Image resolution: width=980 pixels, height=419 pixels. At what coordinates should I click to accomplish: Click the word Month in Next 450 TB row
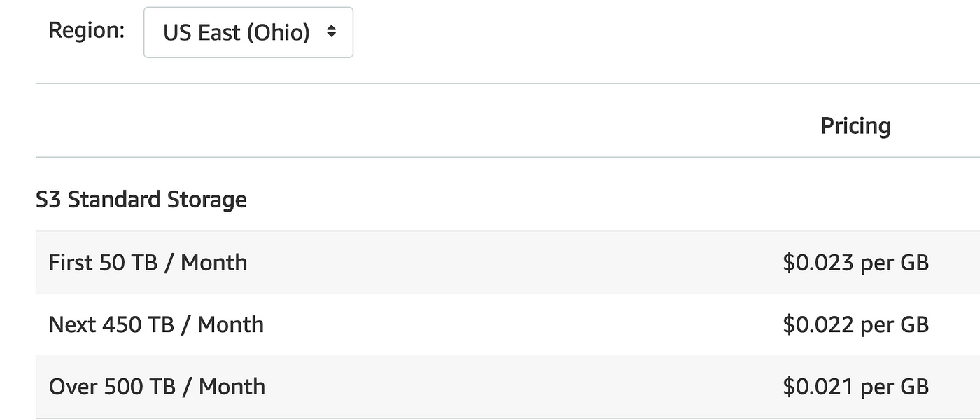point(231,324)
